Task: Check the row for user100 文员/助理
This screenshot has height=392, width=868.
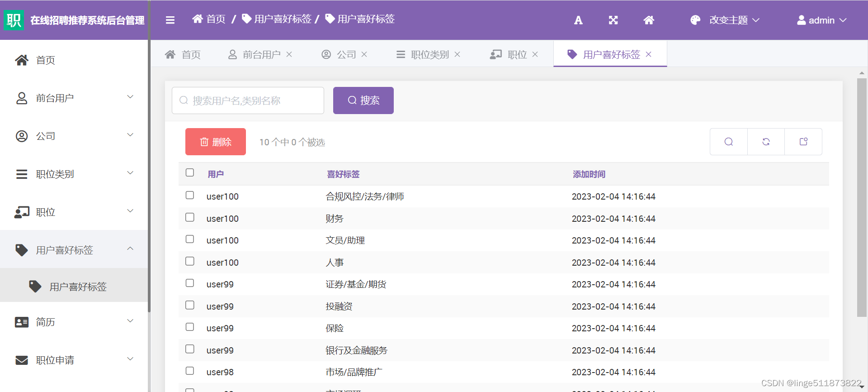Action: [x=190, y=239]
